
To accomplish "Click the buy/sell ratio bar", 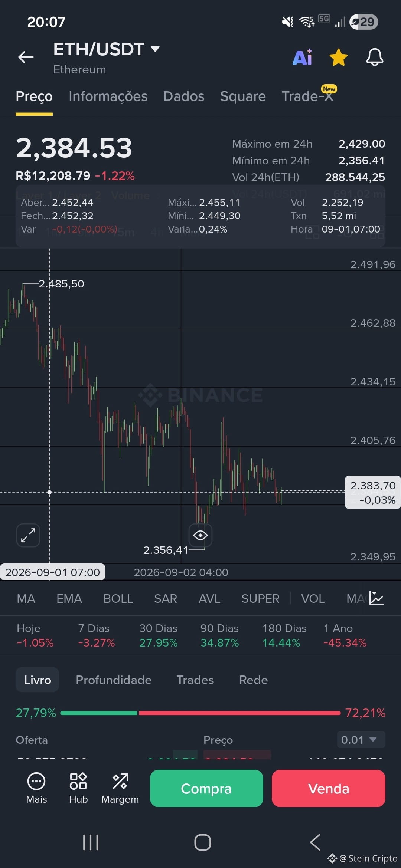I will (x=200, y=713).
